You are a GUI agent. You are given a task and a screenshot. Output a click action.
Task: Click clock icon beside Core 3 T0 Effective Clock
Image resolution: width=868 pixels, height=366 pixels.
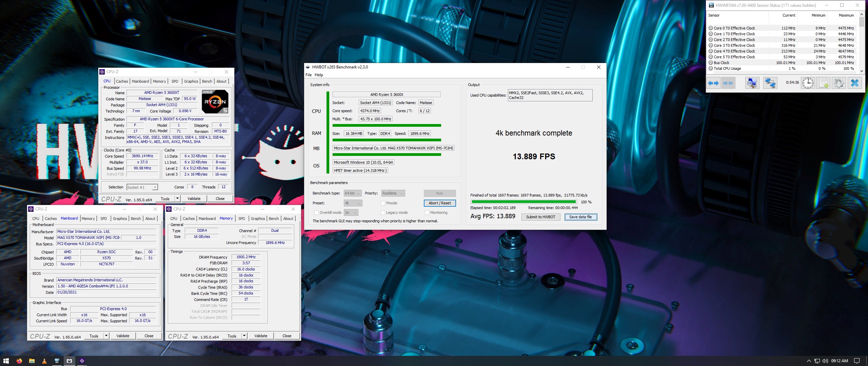pos(711,45)
